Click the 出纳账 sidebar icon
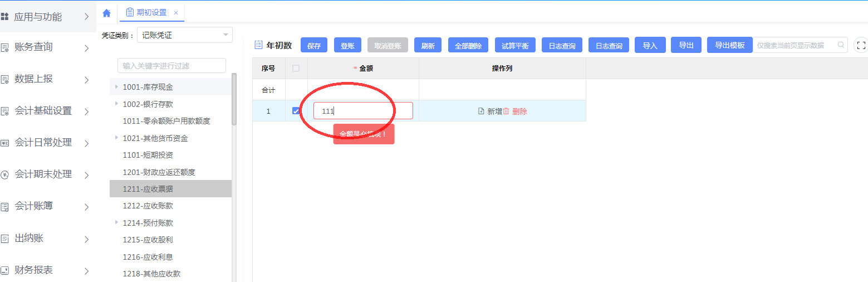Viewport: 868px width, 282px height. pos(5,239)
